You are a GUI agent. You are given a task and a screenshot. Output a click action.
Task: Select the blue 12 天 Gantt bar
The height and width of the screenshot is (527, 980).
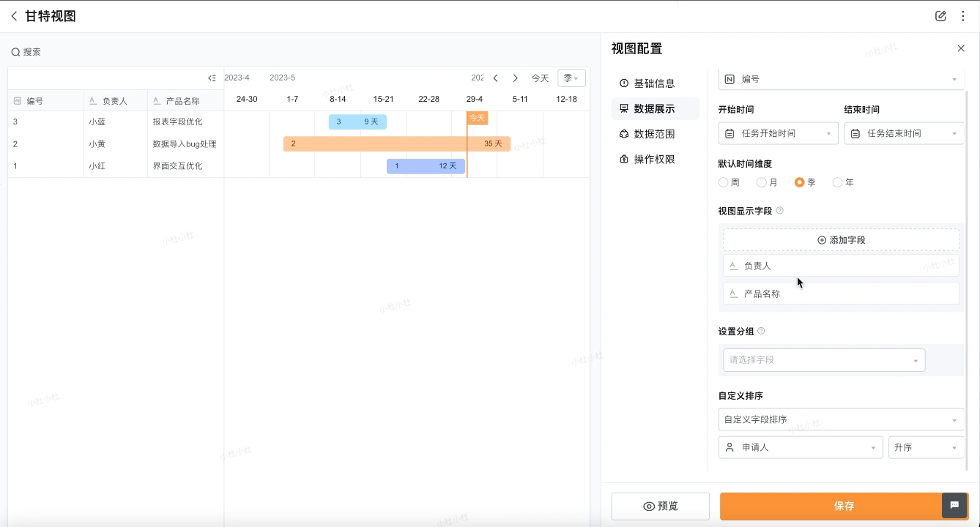point(426,166)
